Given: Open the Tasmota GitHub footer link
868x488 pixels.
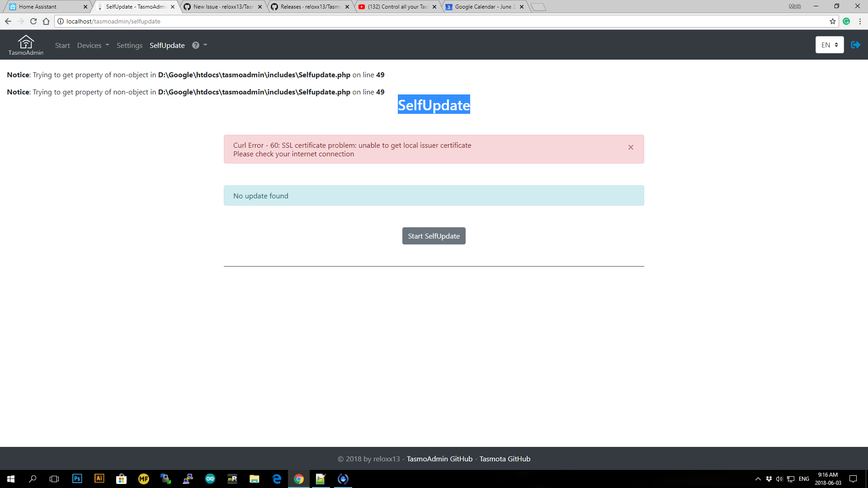Looking at the screenshot, I should (x=505, y=459).
